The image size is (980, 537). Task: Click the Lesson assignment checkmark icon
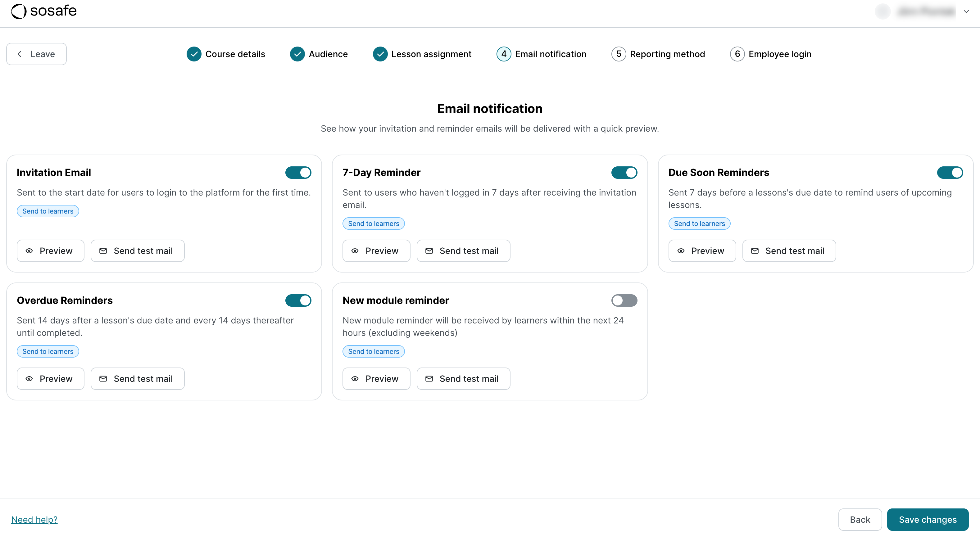[380, 54]
